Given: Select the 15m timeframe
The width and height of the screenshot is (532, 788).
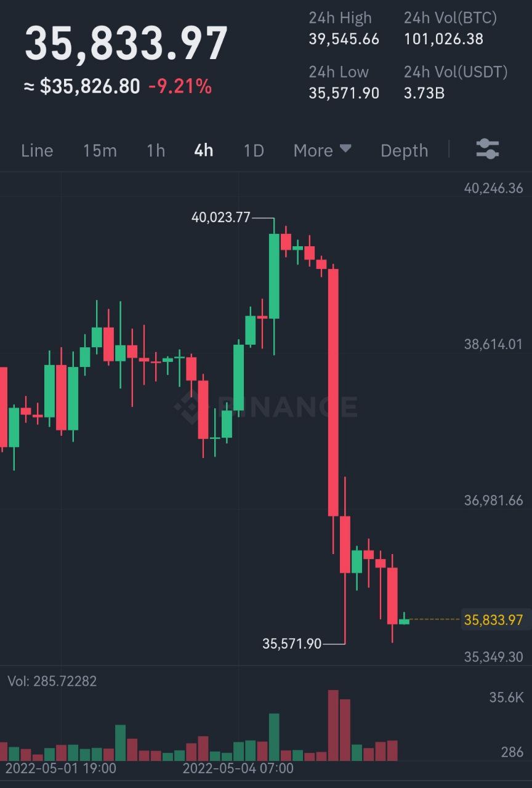Looking at the screenshot, I should coord(100,150).
